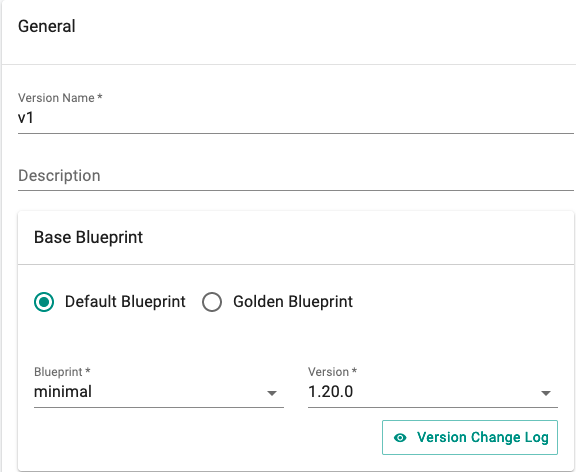Click the minimal blueprint selection
Screen dimensions: 576x472
pyautogui.click(x=159, y=392)
